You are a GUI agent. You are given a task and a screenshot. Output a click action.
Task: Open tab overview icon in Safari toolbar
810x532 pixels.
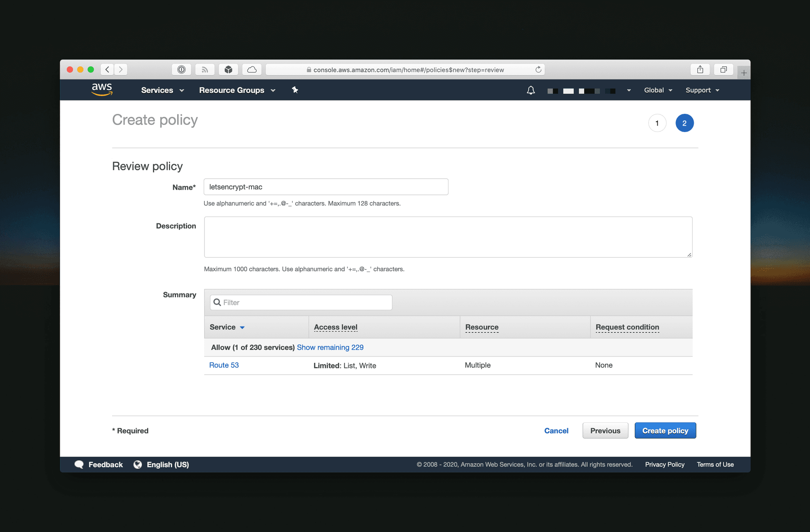point(723,69)
